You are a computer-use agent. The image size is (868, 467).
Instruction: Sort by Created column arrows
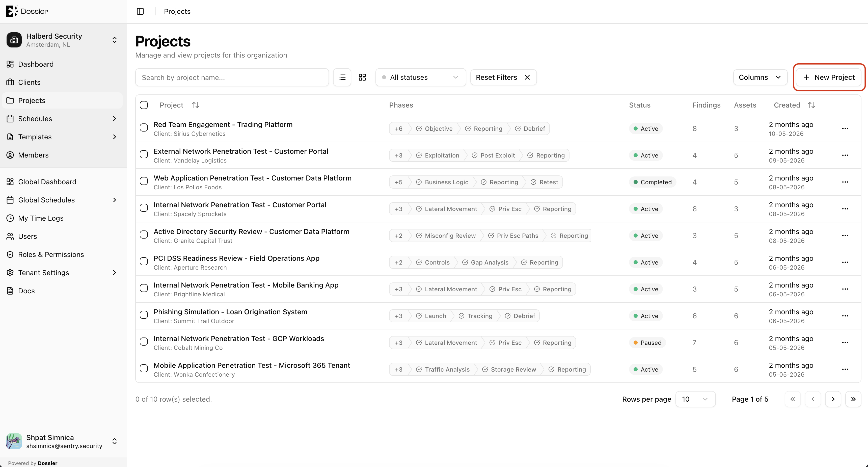[811, 105]
